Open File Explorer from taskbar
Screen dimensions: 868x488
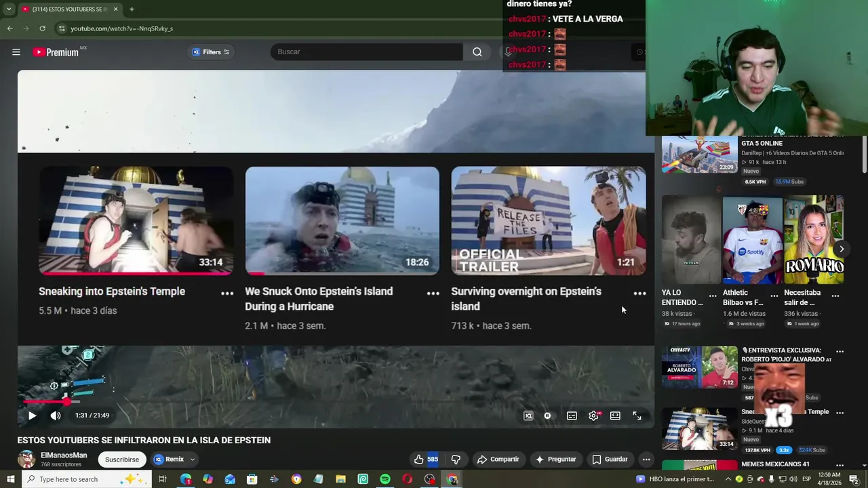point(341,479)
